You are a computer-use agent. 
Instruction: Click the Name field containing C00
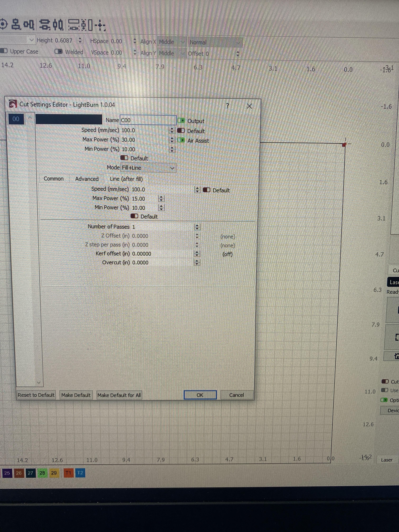coord(148,120)
